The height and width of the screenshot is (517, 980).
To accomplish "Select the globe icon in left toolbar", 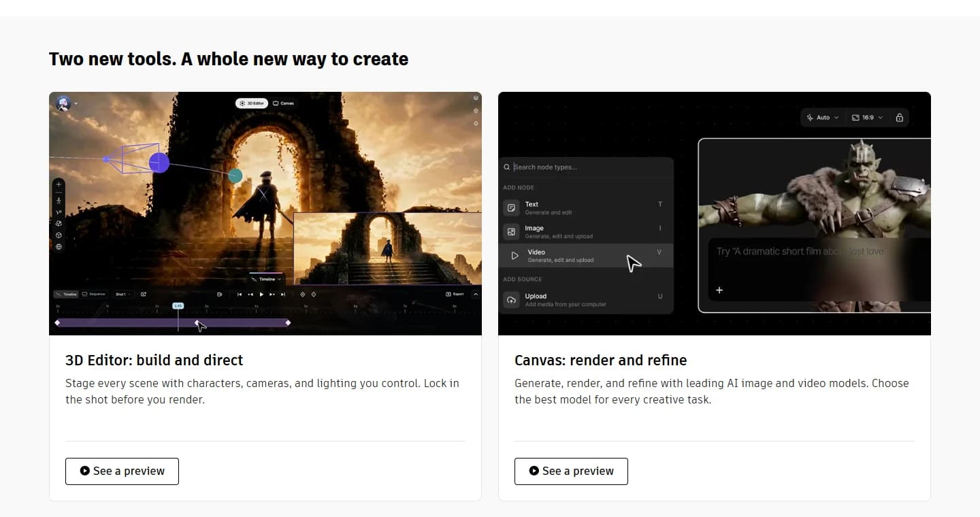I will [59, 247].
